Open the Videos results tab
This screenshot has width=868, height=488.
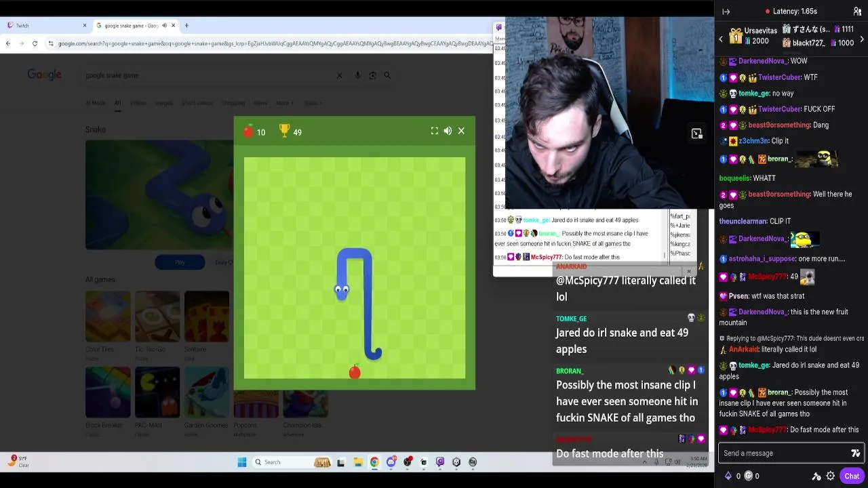tap(138, 103)
